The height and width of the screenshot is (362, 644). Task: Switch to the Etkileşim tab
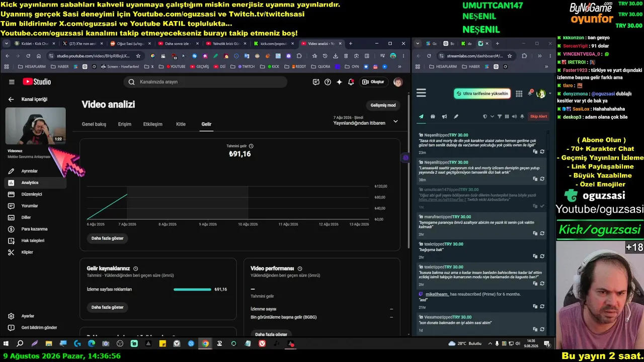pos(153,124)
